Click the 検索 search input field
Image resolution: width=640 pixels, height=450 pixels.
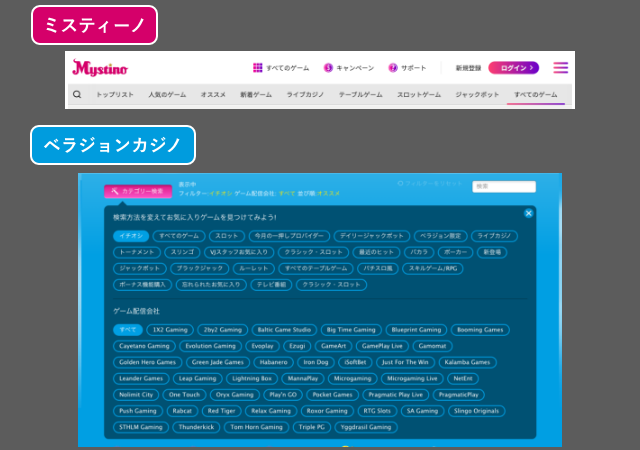click(504, 187)
